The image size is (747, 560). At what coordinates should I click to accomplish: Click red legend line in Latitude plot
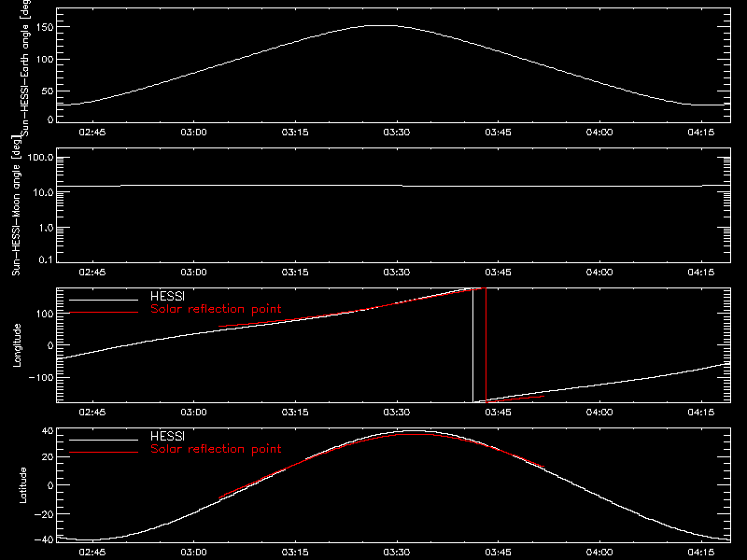[104, 453]
